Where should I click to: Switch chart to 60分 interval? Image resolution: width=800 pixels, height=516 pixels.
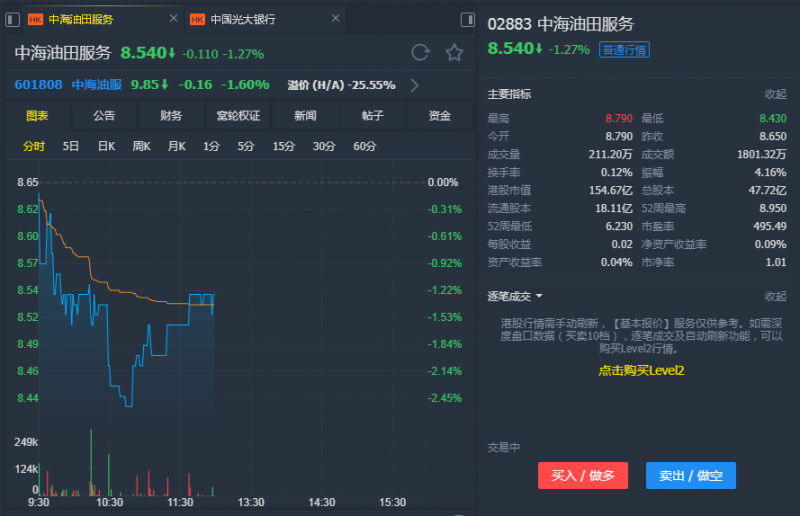tap(365, 146)
